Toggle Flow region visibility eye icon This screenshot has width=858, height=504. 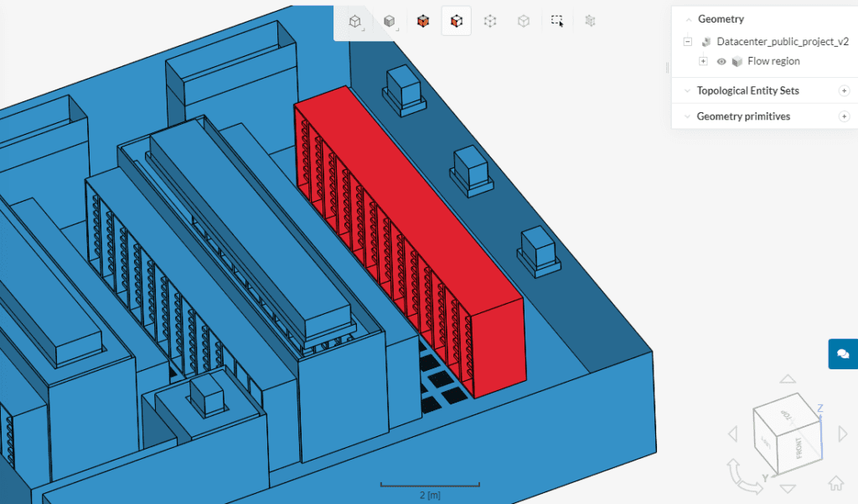pyautogui.click(x=721, y=61)
